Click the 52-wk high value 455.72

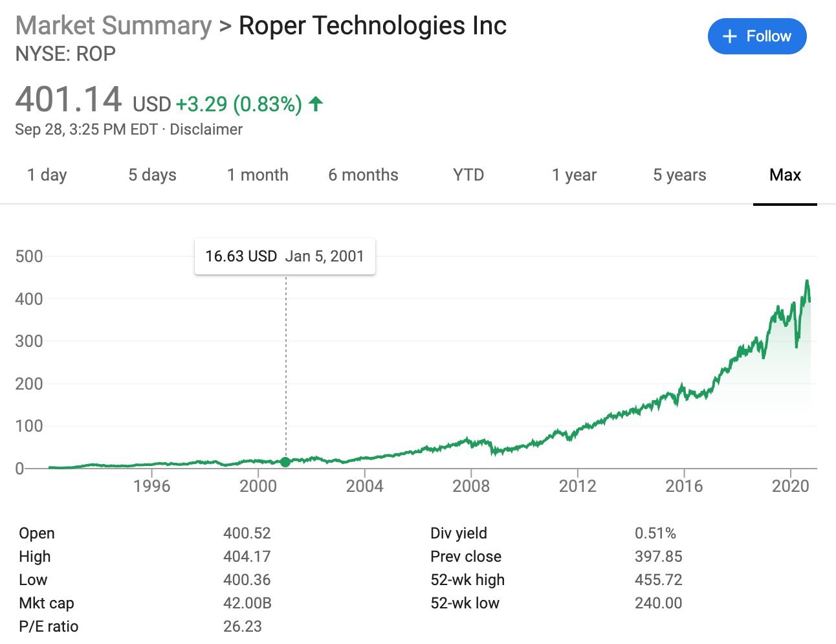658,580
